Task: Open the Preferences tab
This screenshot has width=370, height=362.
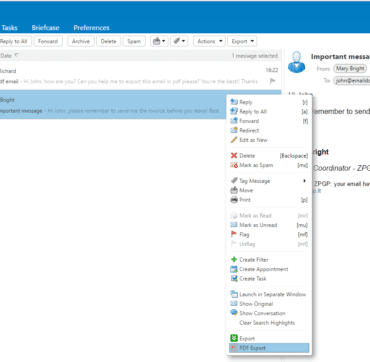Action: tap(91, 28)
